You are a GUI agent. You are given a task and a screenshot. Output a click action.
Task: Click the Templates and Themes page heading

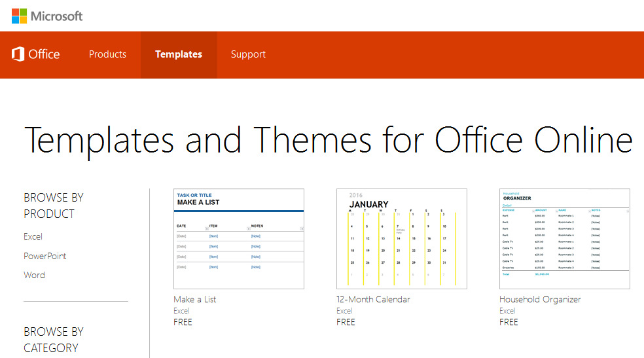pos(328,139)
